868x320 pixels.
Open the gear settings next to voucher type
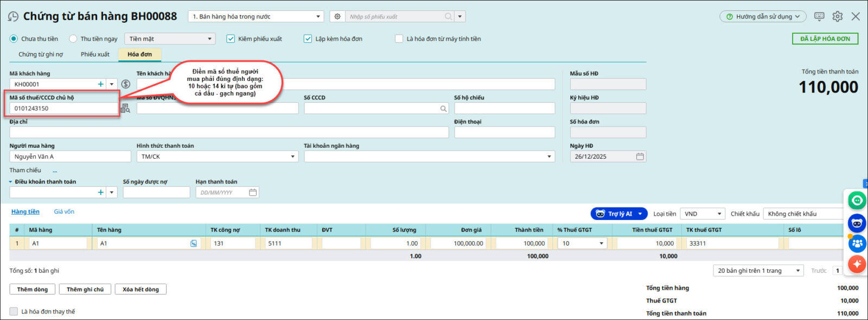click(337, 17)
